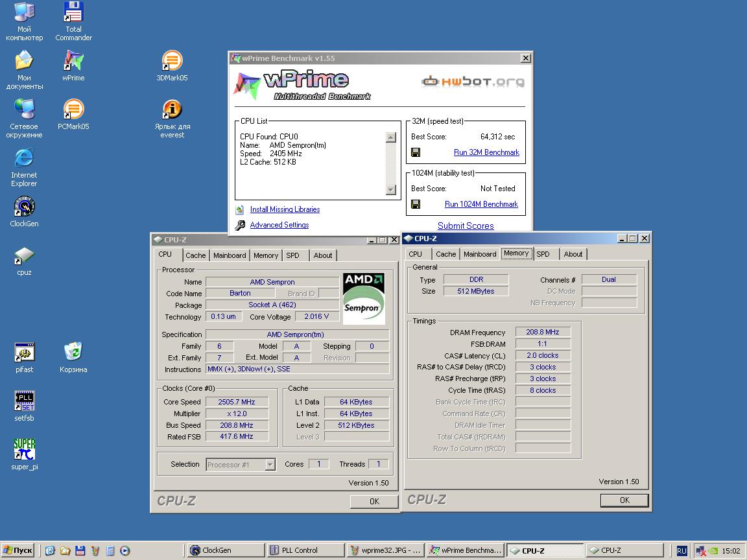Screen dimensions: 747x560
Task: Select the wPrime desktop shortcut
Action: [73, 65]
